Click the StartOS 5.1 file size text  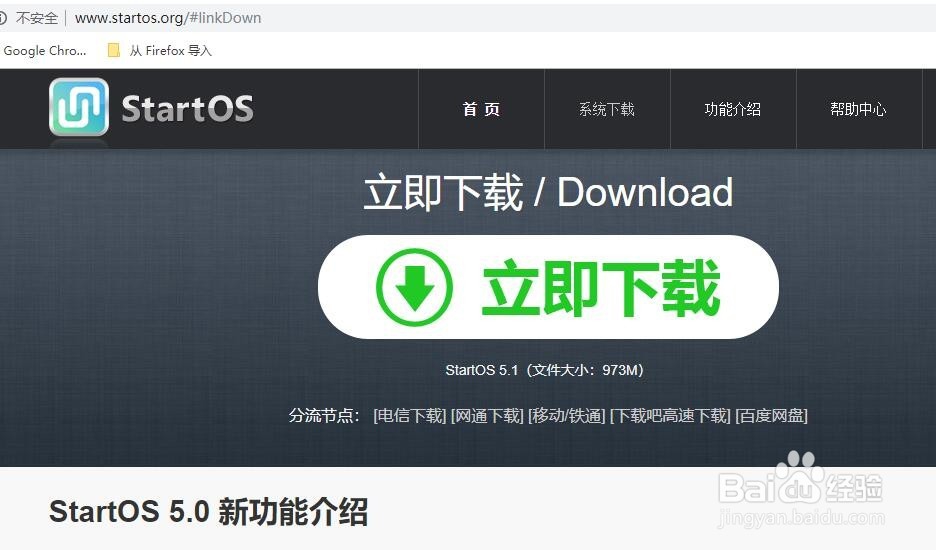(544, 370)
